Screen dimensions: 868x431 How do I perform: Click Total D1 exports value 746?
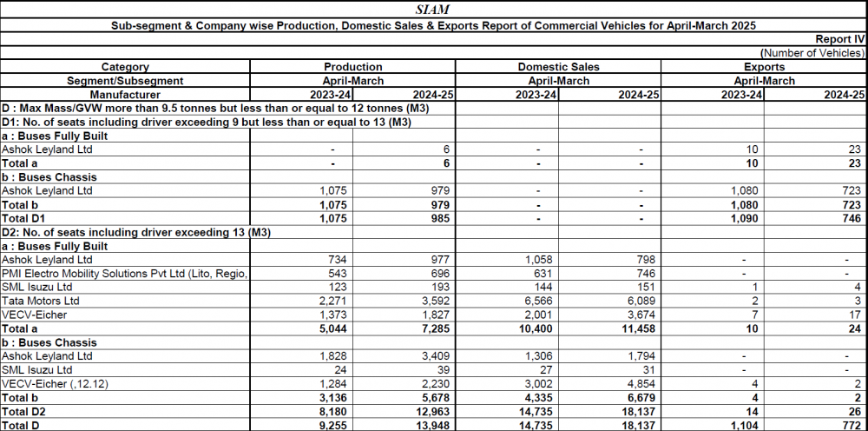click(852, 218)
